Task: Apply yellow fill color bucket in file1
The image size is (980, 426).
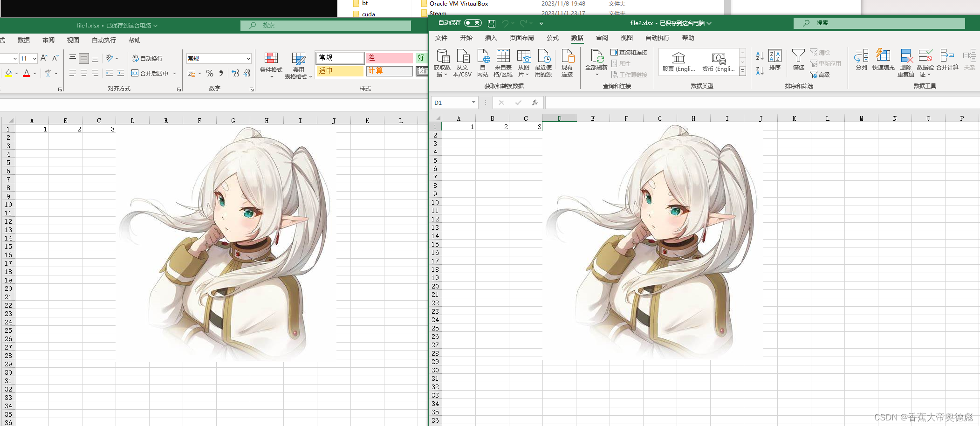Action: tap(8, 73)
